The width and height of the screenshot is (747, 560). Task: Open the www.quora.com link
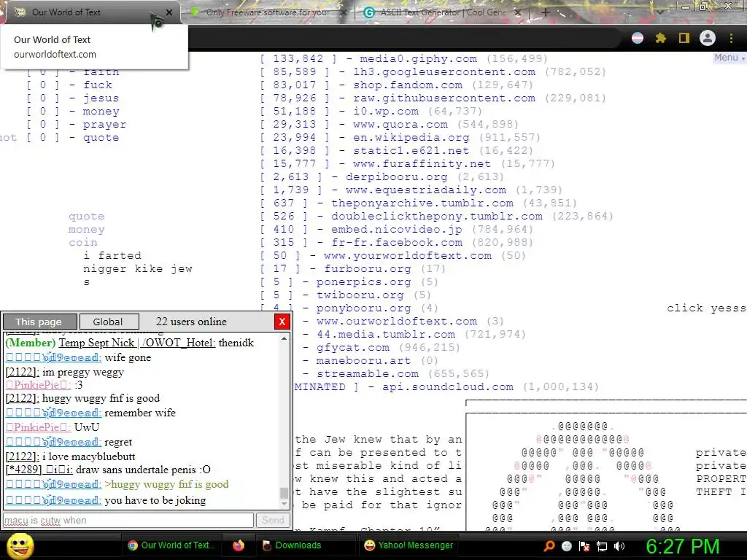tap(400, 124)
